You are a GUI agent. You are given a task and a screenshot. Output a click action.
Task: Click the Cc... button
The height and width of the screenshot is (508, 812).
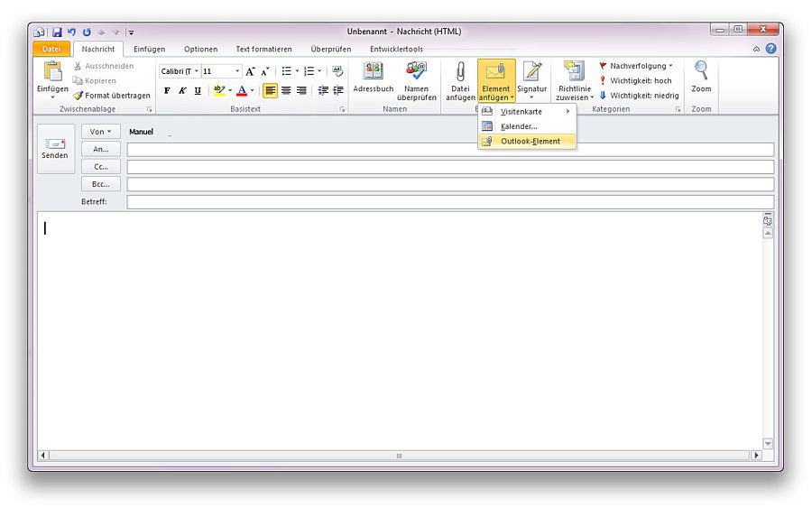100,167
